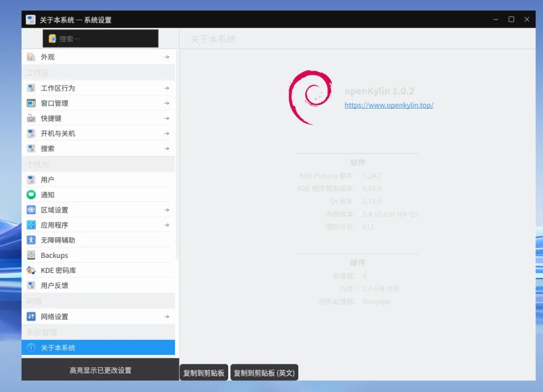Screen dimensions: 543x392
Task: Click the 关于本系统 info icon
Action: pos(31,347)
